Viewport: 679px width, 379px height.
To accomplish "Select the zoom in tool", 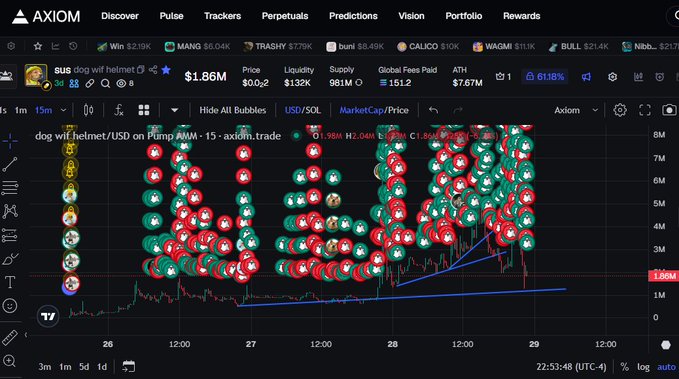I will click(9, 361).
